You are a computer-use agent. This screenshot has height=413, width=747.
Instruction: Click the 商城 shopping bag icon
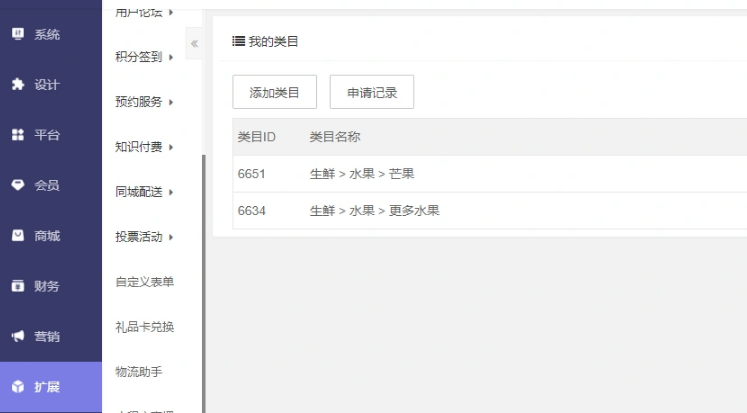[x=18, y=235]
